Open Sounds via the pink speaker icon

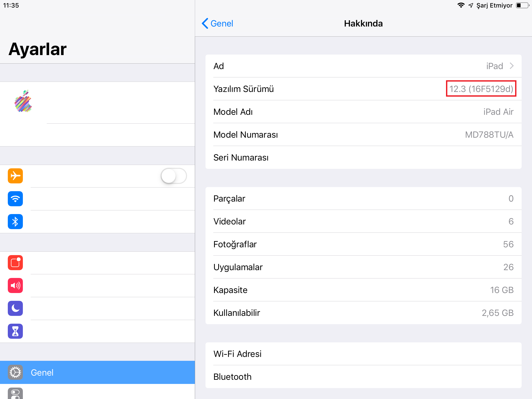point(15,285)
